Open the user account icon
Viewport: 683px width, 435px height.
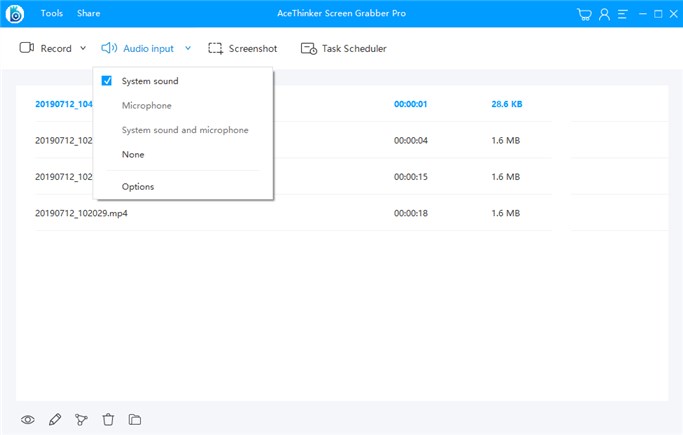click(x=604, y=14)
